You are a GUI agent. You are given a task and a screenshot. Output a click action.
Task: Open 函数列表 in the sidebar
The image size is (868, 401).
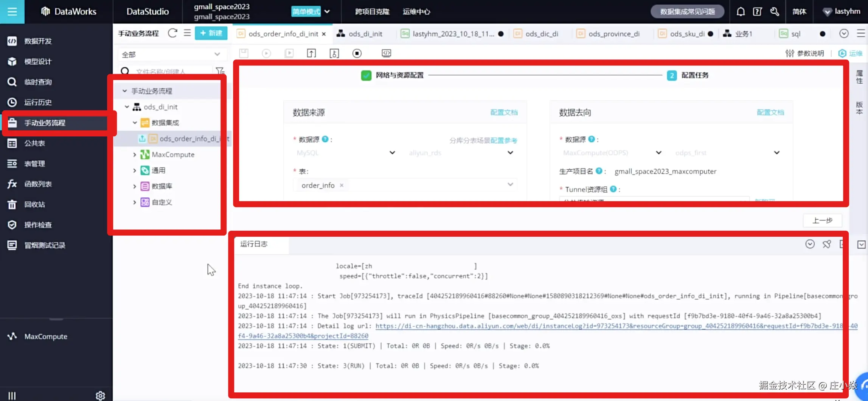(x=38, y=184)
